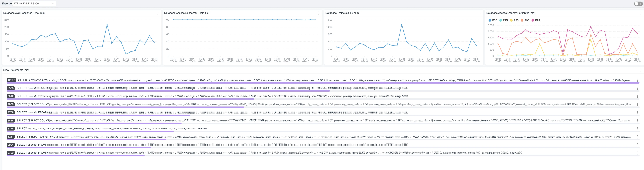
Task: Click the 3538 duration badge
Action: pyautogui.click(x=11, y=121)
